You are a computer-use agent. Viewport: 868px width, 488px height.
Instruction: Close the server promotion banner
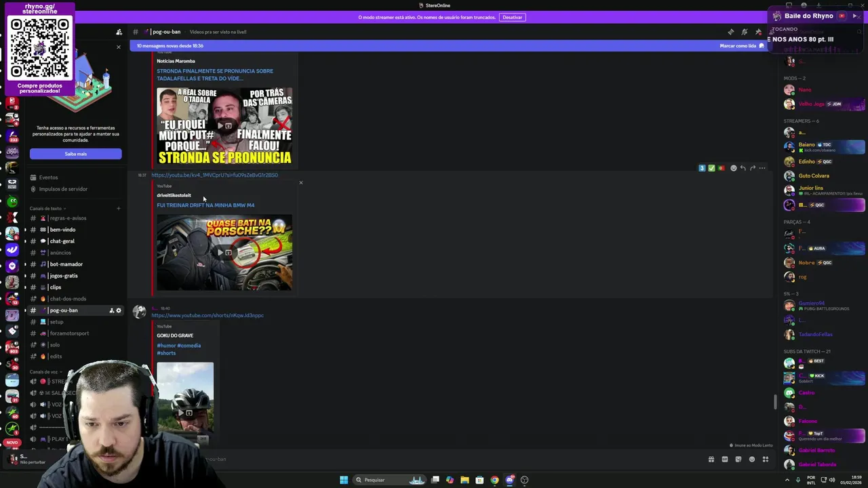tap(118, 47)
